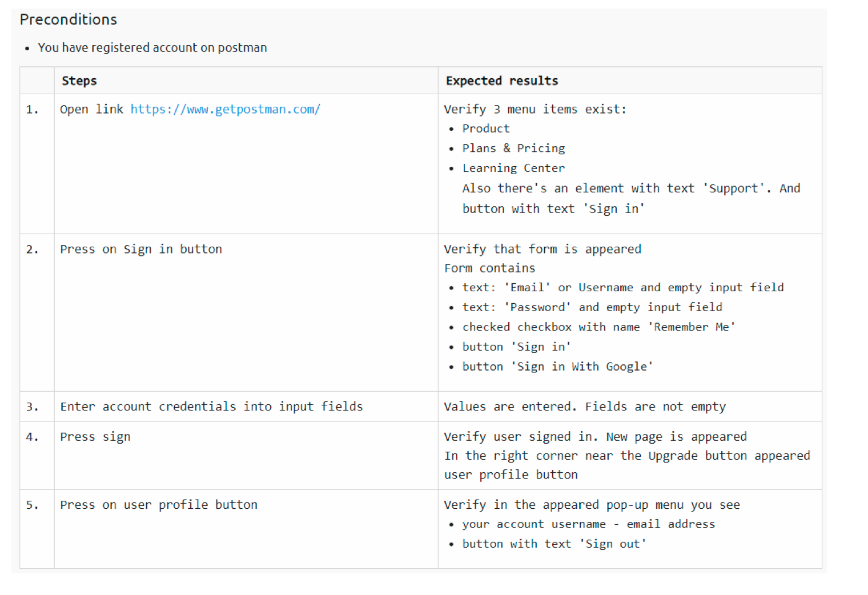This screenshot has height=595, width=868.
Task: Click the 'Plans & Pricing' bullet item
Action: [x=513, y=148]
